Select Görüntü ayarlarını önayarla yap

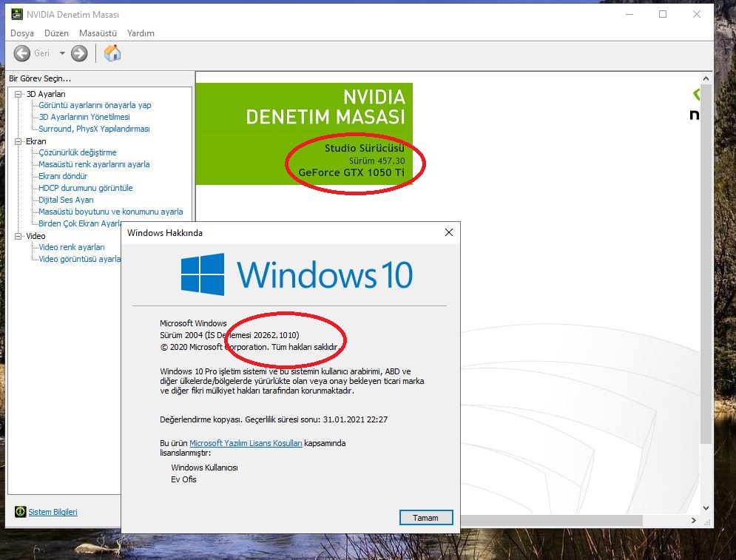95,105
